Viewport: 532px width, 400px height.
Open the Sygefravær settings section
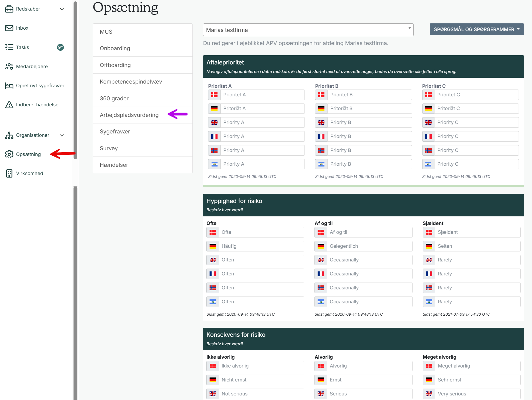point(143,131)
